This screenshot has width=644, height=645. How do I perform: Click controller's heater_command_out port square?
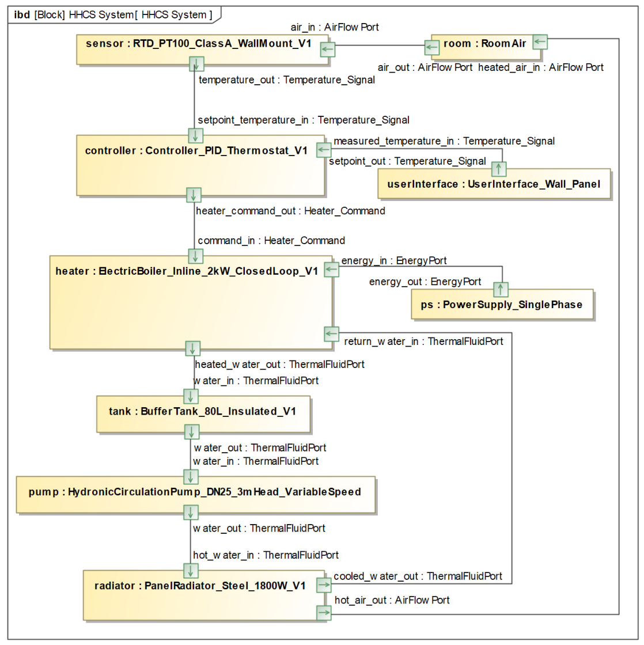coord(194,195)
